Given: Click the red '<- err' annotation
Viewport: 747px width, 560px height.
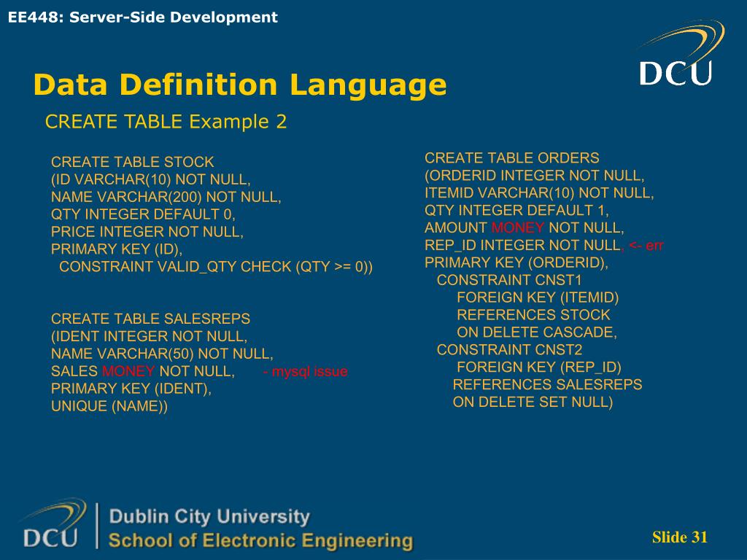Looking at the screenshot, I should click(646, 246).
